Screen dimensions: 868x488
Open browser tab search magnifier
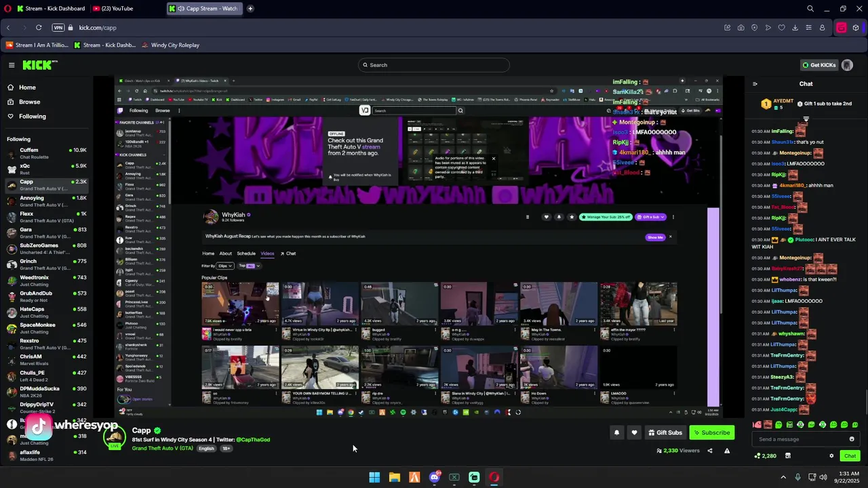pos(810,9)
